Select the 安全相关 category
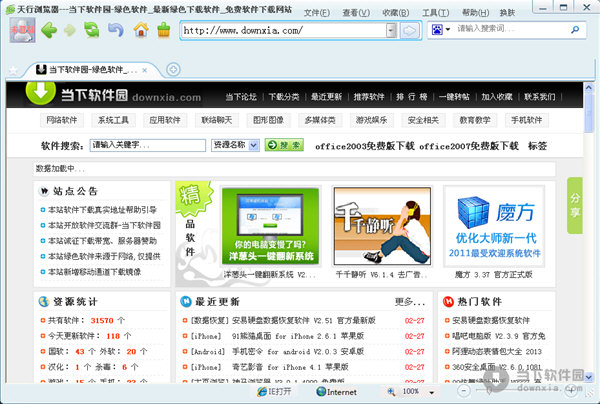 point(423,120)
